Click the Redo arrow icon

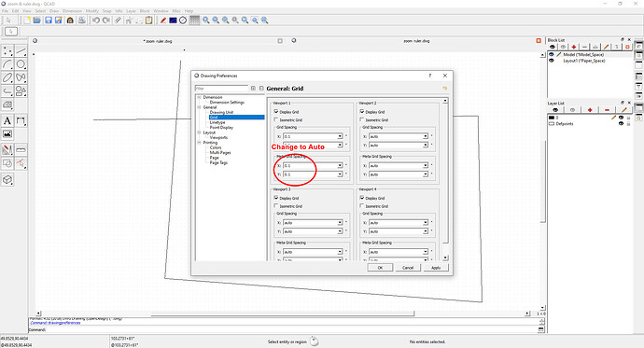point(106,21)
